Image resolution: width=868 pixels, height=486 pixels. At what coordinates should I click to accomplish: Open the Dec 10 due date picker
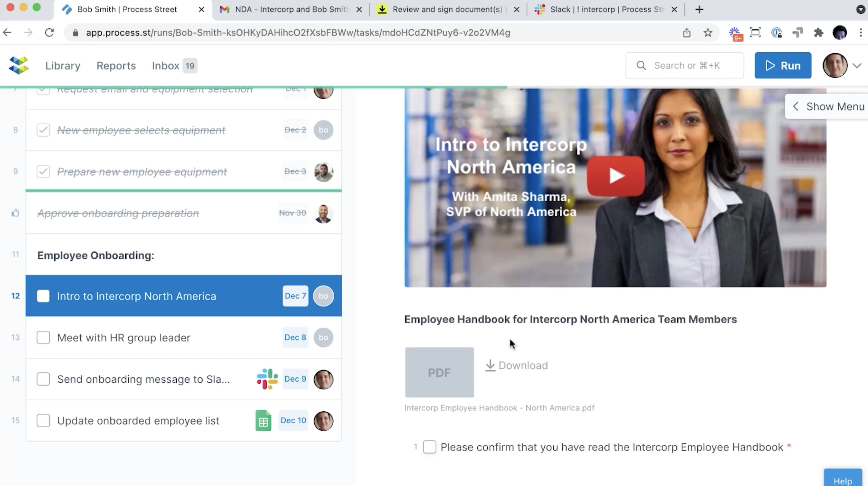(293, 420)
